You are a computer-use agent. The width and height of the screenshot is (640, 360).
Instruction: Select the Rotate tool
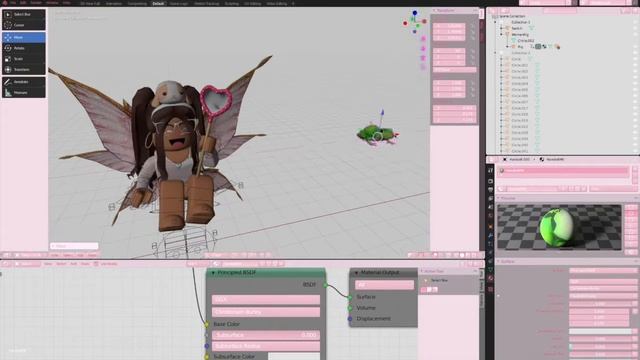(x=24, y=48)
